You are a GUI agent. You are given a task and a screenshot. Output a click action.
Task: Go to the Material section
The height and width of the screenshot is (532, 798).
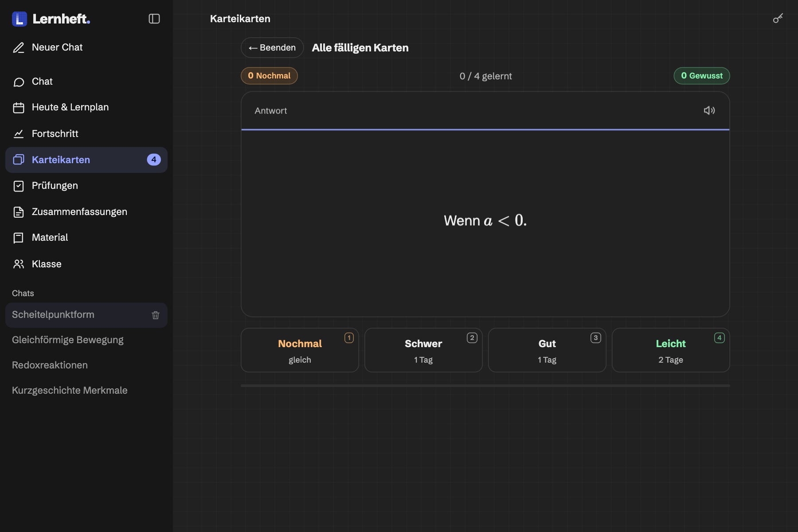(86, 238)
